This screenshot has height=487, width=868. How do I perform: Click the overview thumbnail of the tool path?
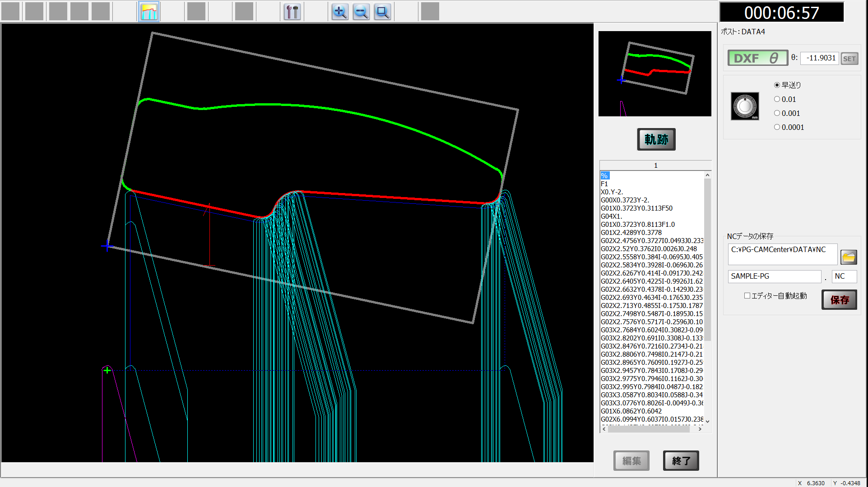click(x=655, y=74)
